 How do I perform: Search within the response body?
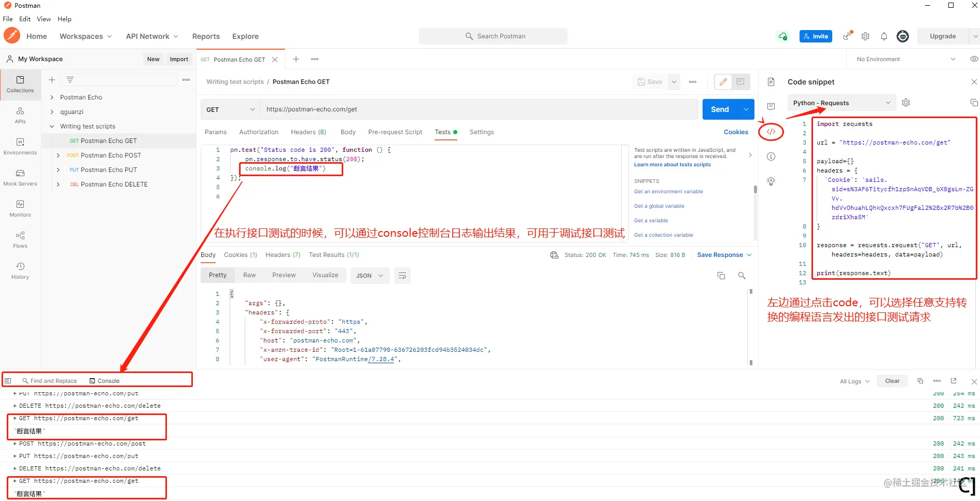(x=742, y=276)
